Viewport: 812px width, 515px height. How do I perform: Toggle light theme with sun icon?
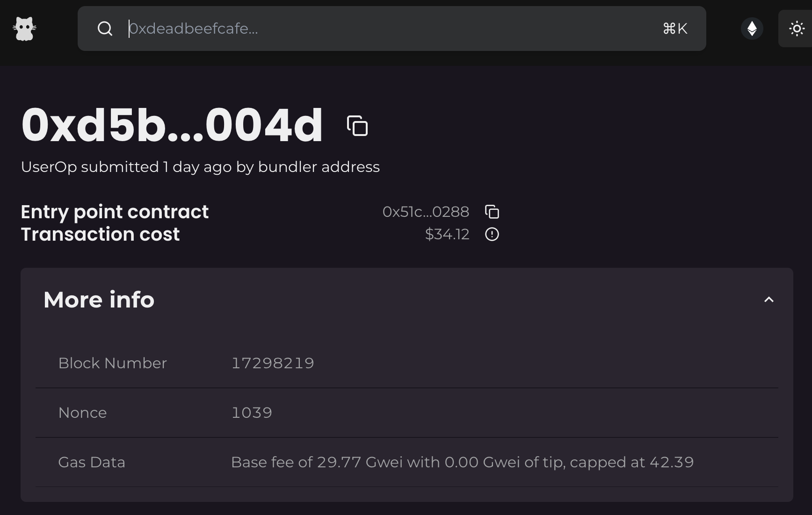click(797, 29)
